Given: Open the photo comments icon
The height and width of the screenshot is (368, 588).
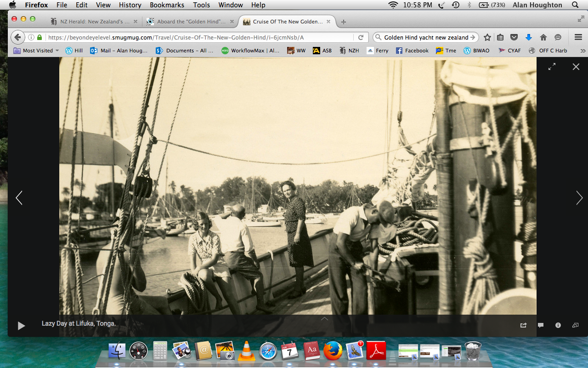Looking at the screenshot, I should (541, 325).
